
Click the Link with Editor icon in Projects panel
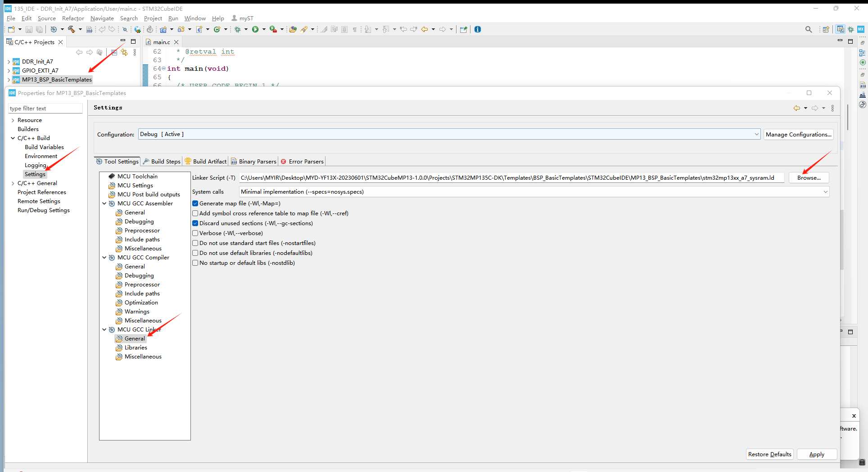tap(124, 52)
